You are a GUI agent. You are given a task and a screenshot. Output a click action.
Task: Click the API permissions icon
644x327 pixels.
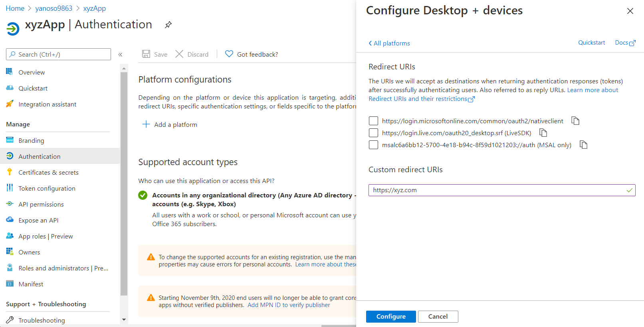[10, 204]
